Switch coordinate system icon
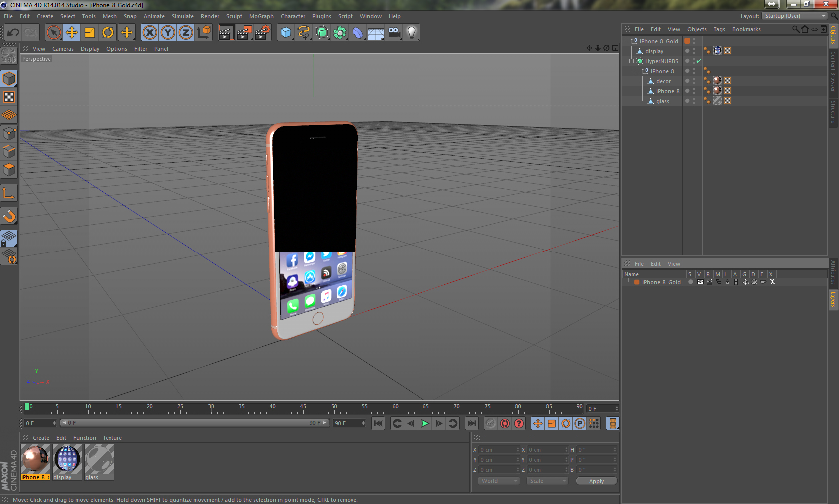Screen dimensions: 839x504 (x=204, y=33)
